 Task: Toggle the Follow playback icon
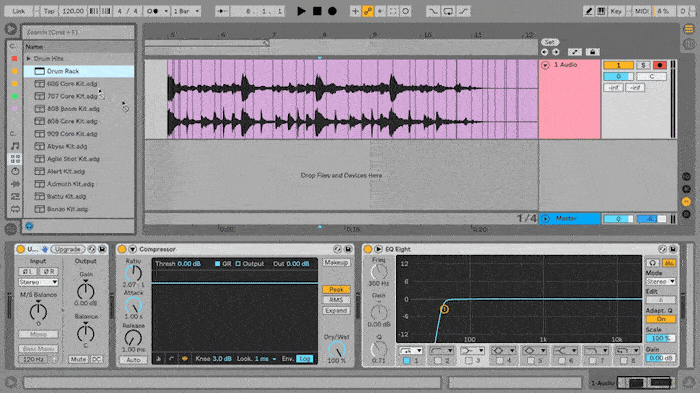pos(222,11)
